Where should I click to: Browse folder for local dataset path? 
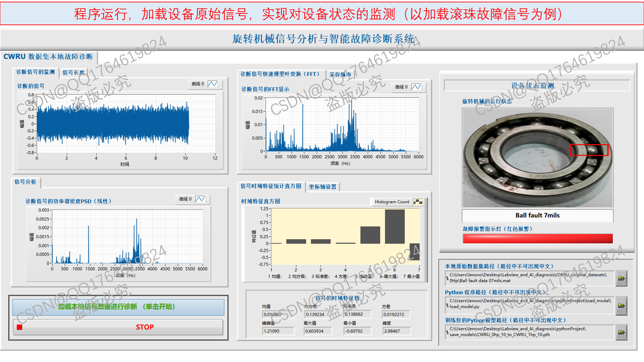pos(622,278)
